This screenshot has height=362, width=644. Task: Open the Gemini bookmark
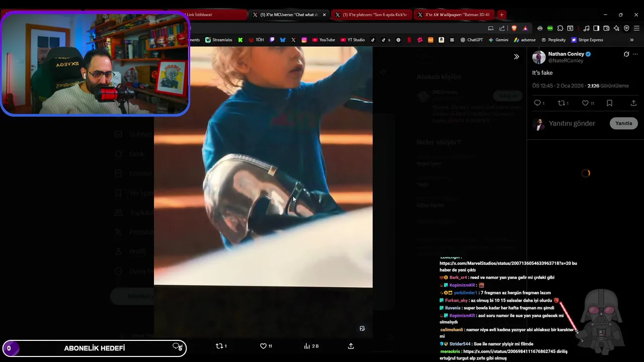[x=498, y=40]
